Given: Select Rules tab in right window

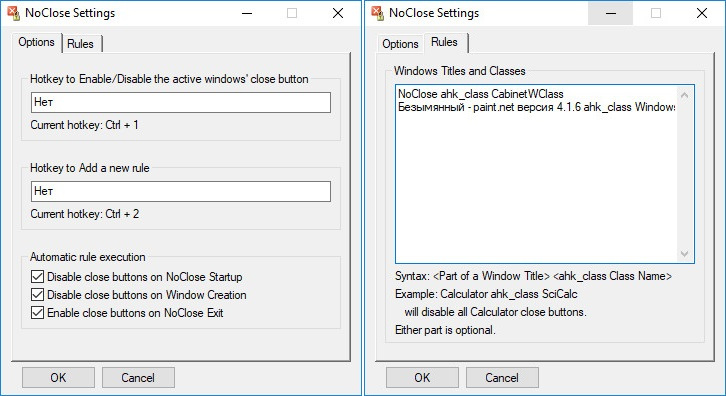Looking at the screenshot, I should tap(444, 42).
